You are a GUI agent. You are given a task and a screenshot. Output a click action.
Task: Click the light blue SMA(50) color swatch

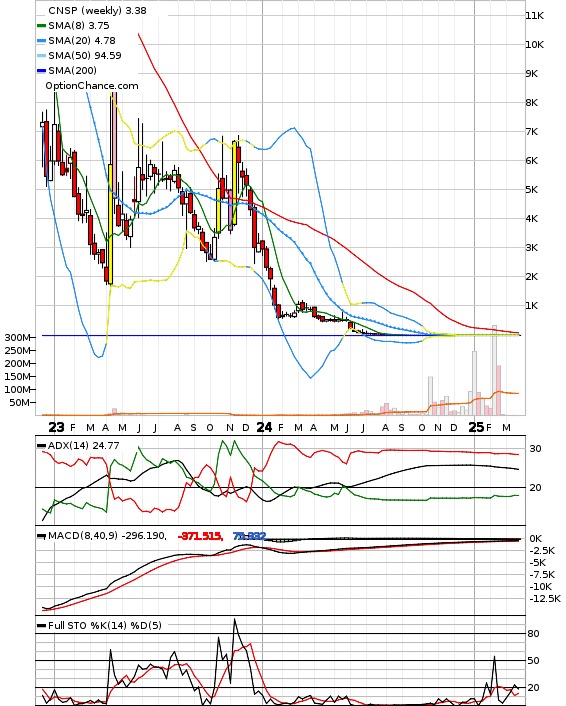41,56
